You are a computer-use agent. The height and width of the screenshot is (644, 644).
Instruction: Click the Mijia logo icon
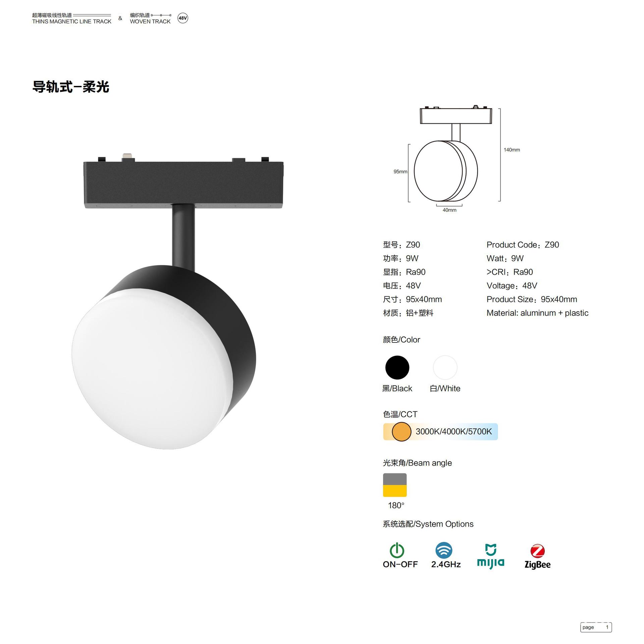490,556
